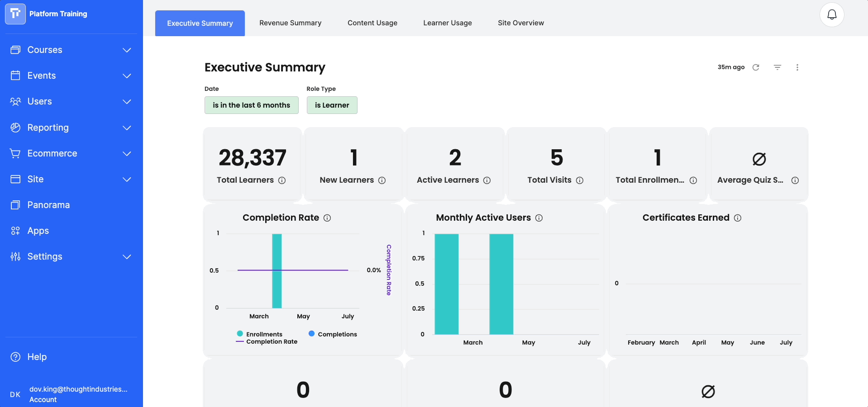
Task: Click the Executive Summary heading
Action: (265, 67)
